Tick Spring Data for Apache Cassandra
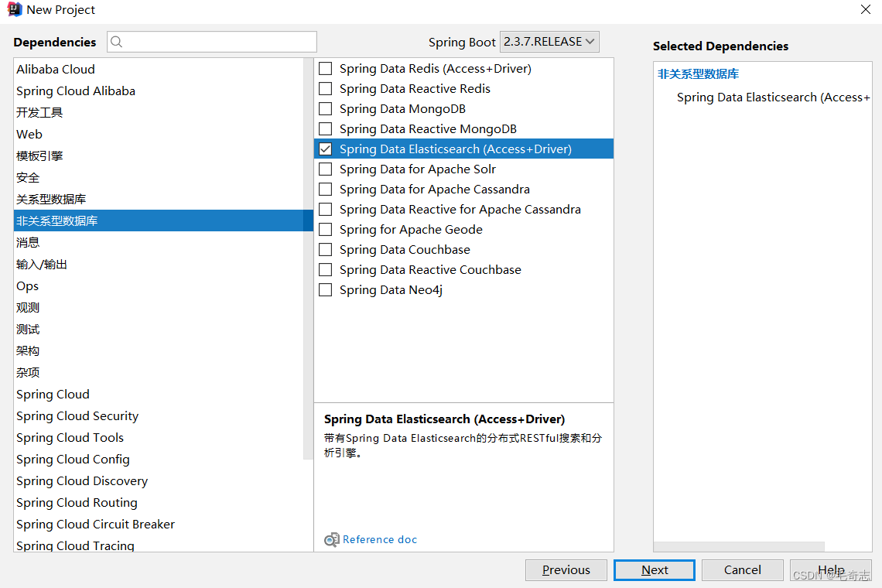Screen dimensions: 882x588 coord(325,189)
